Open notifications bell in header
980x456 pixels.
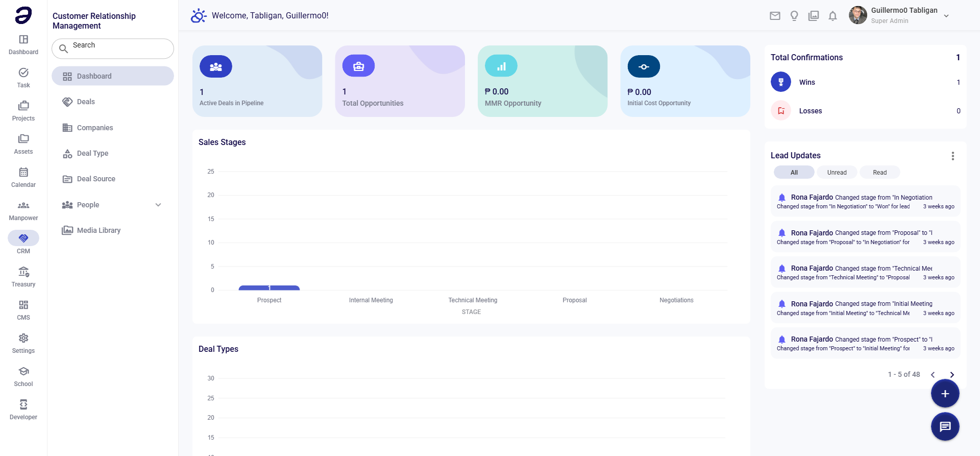pyautogui.click(x=832, y=16)
